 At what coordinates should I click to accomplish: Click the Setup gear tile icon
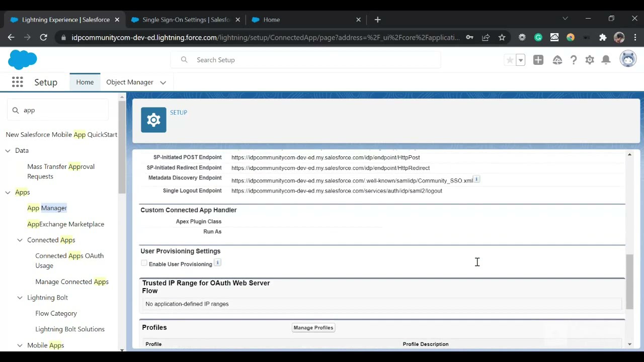(x=153, y=120)
